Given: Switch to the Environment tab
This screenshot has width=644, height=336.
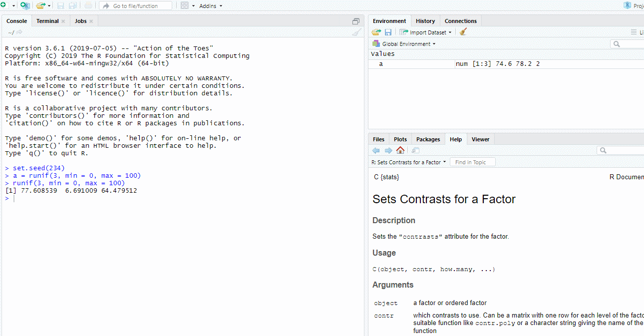Looking at the screenshot, I should click(x=389, y=21).
